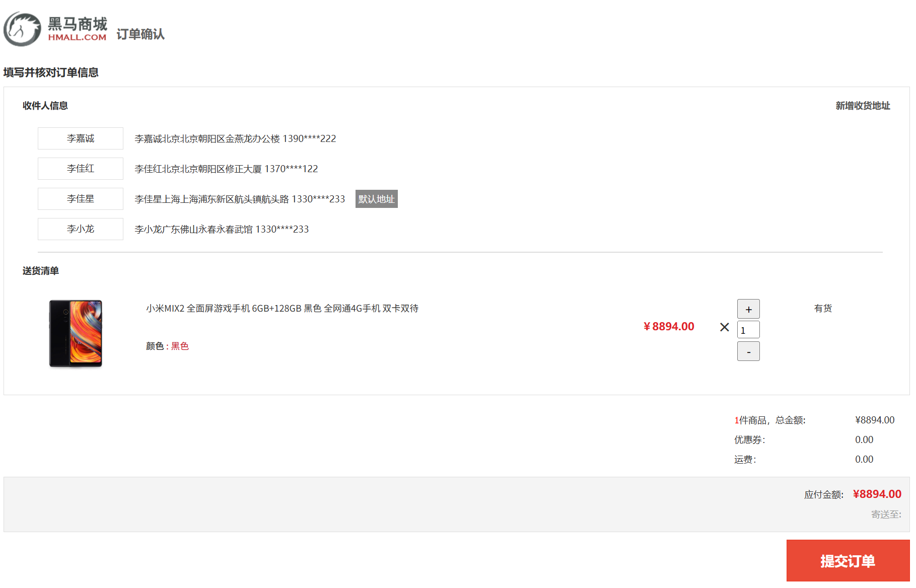Increase quantity with the plus button
The image size is (916, 588).
coord(748,309)
